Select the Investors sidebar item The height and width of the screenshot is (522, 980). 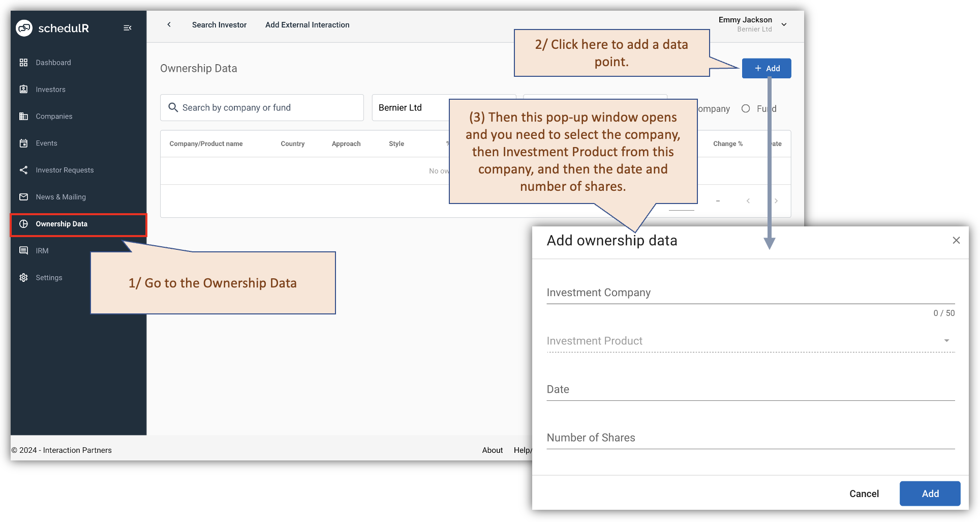coord(50,89)
